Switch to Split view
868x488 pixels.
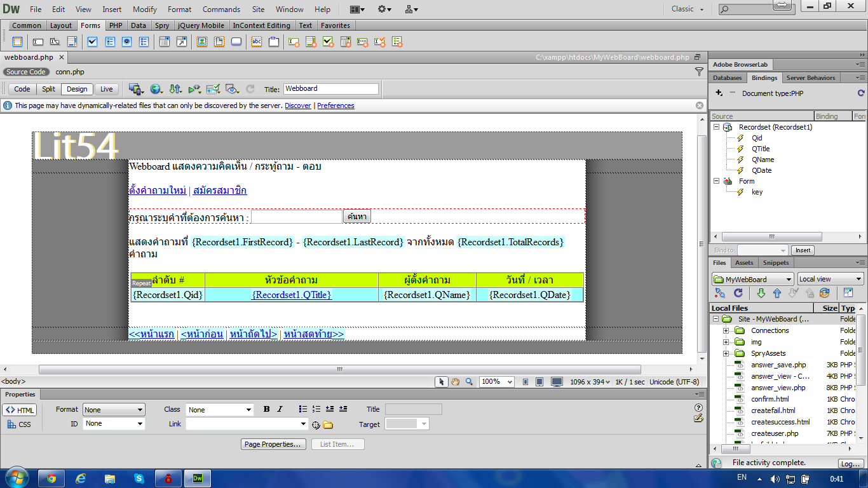click(x=49, y=89)
